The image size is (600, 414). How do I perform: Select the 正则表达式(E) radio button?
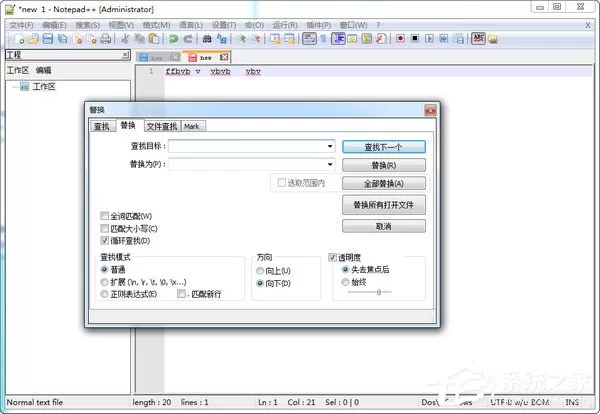click(104, 294)
